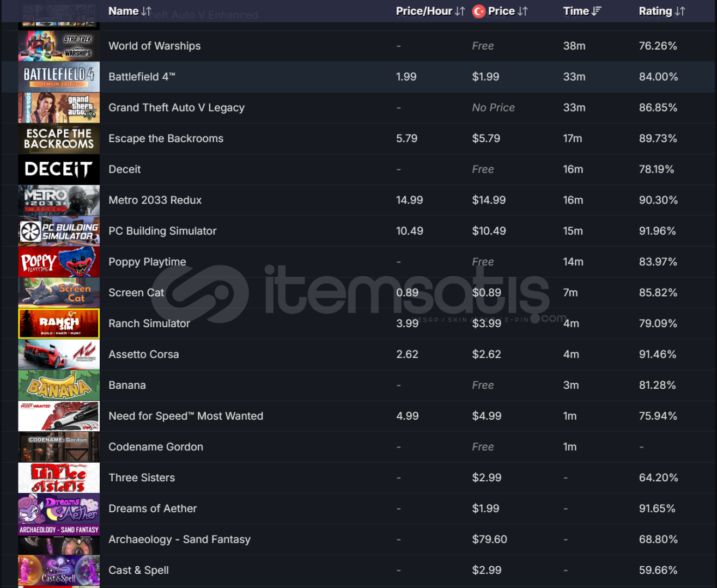Select the 91.65% rating of Dreams of Aether
The height and width of the screenshot is (588, 717).
point(657,509)
